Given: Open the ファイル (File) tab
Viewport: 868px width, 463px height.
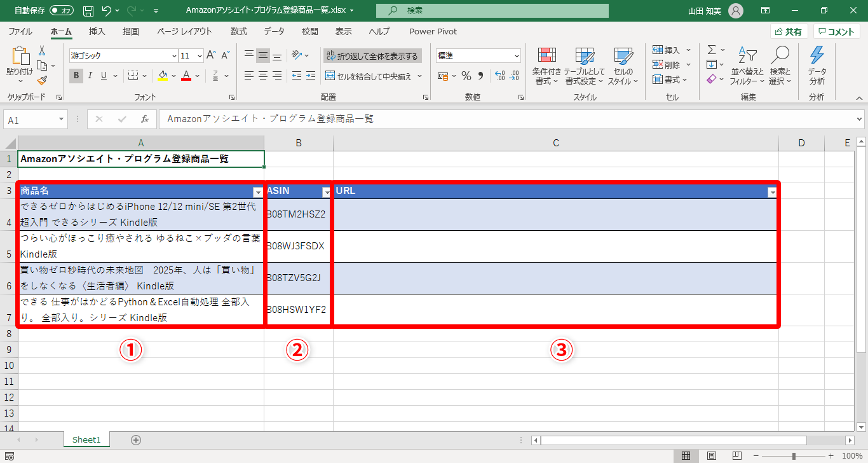Looking at the screenshot, I should (20, 31).
